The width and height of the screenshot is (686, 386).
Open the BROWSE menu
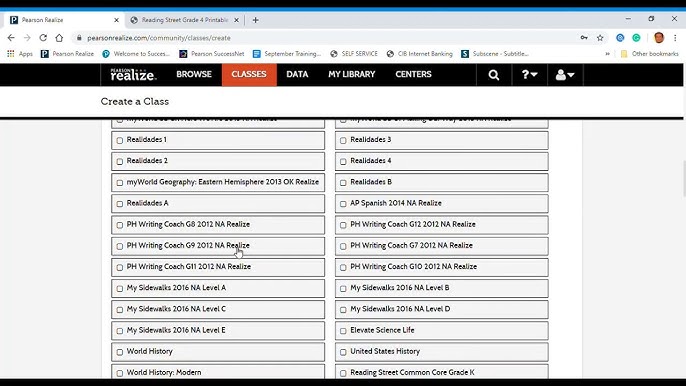[x=194, y=74]
